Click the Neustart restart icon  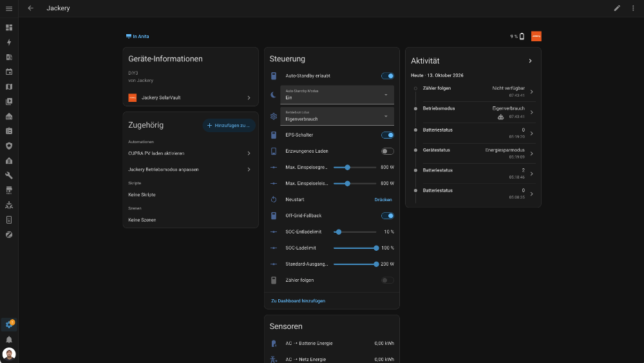(x=274, y=199)
